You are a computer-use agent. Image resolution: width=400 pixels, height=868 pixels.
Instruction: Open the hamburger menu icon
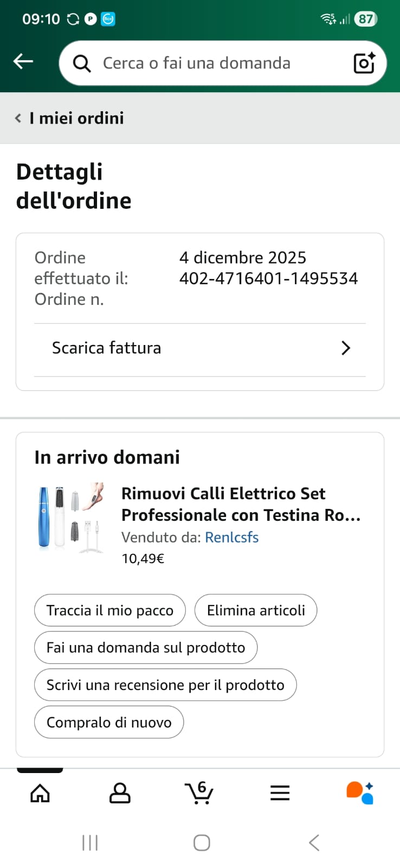point(280,793)
